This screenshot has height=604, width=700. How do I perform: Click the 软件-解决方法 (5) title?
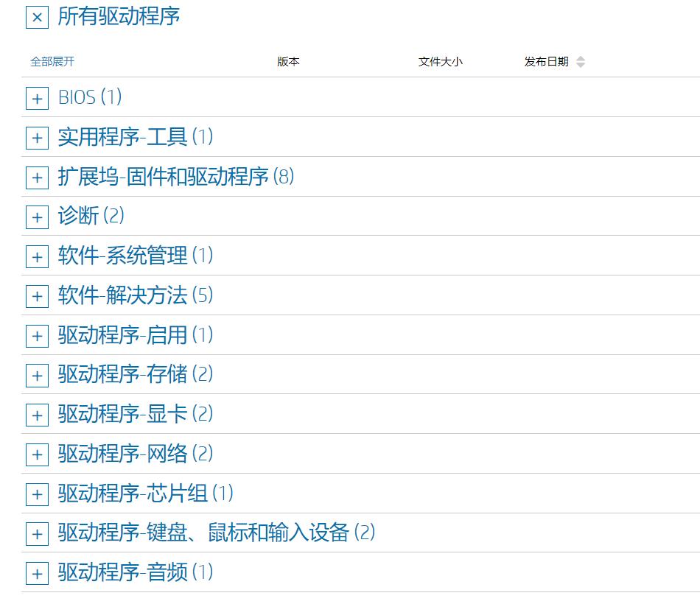[x=136, y=295]
